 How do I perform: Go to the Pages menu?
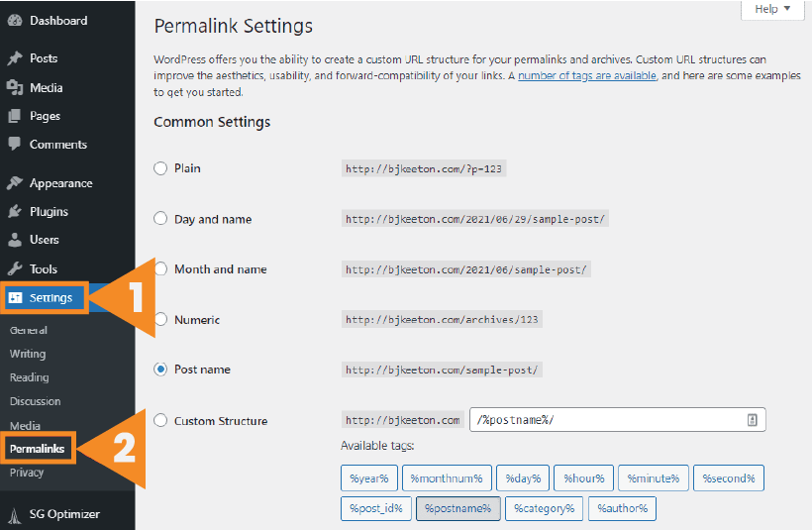tap(45, 116)
